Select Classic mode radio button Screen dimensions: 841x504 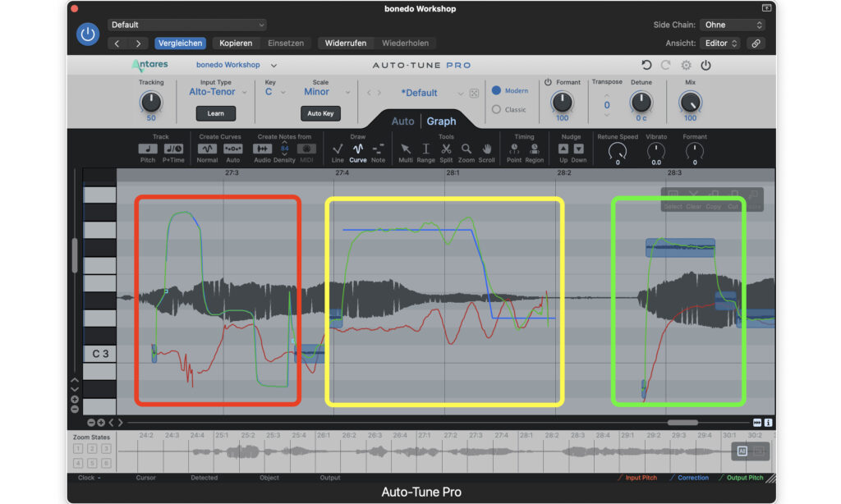(496, 109)
